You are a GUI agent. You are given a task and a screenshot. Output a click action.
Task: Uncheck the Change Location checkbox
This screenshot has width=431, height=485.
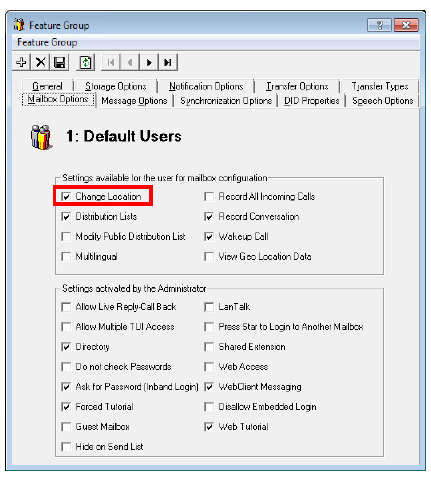click(x=66, y=197)
